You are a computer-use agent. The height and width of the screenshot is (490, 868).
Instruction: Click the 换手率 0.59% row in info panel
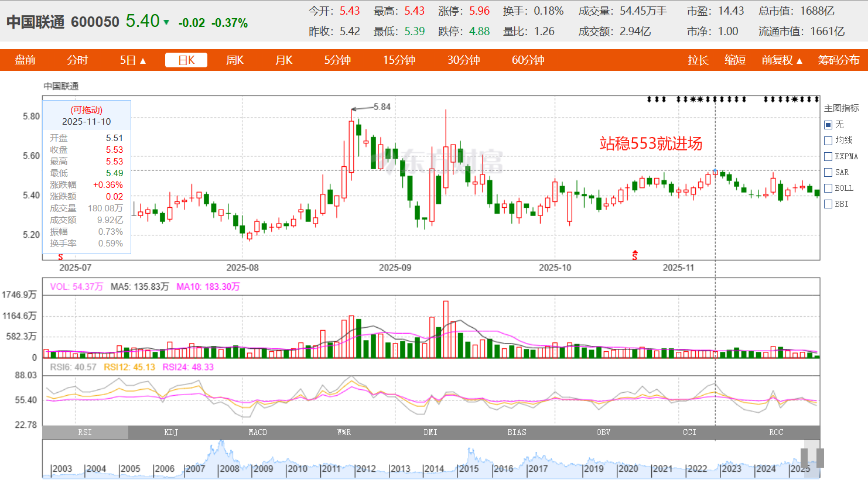click(87, 244)
